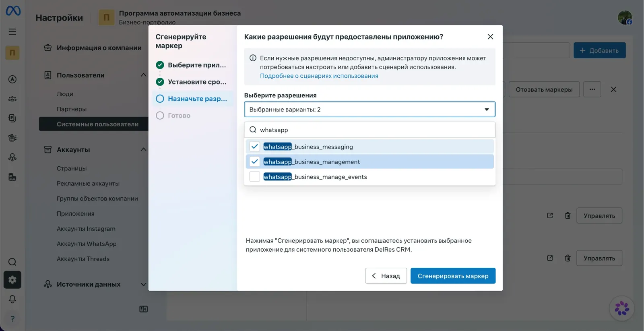
Task: Click the Meta AI assistant floating icon
Action: [622, 308]
